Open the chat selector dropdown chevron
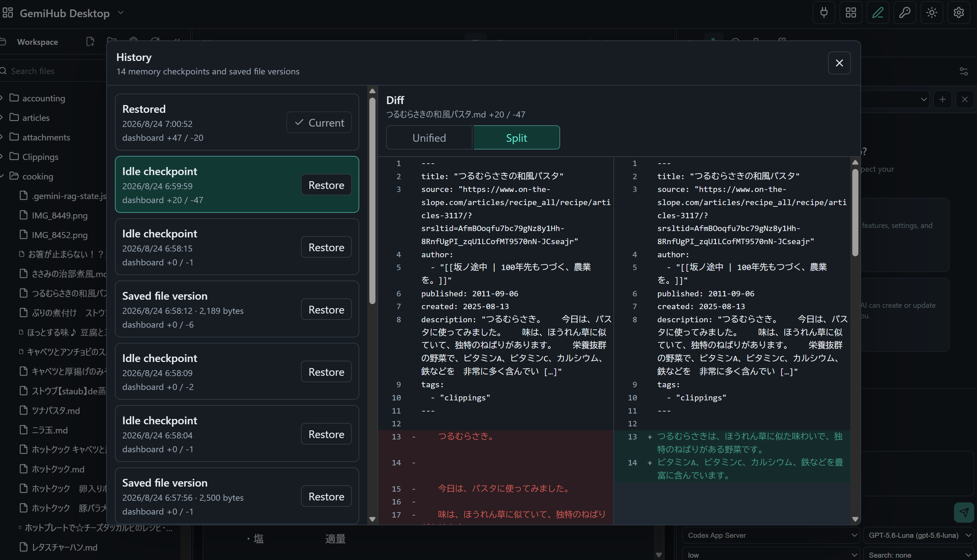The image size is (977, 560). [x=923, y=100]
